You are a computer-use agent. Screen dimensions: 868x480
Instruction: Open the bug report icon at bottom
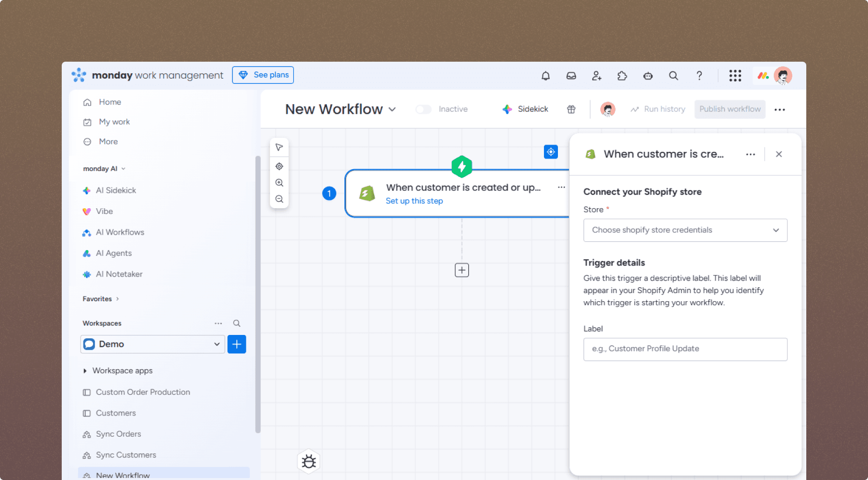(309, 462)
